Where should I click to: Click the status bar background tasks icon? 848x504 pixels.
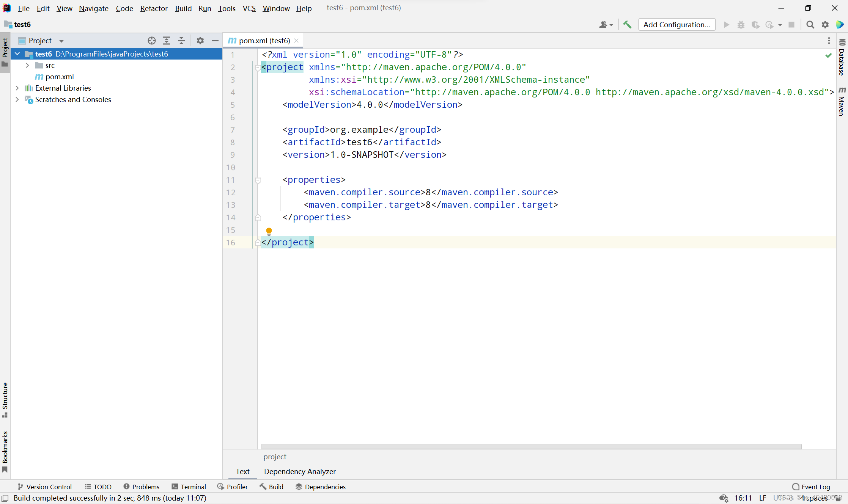[x=724, y=498]
